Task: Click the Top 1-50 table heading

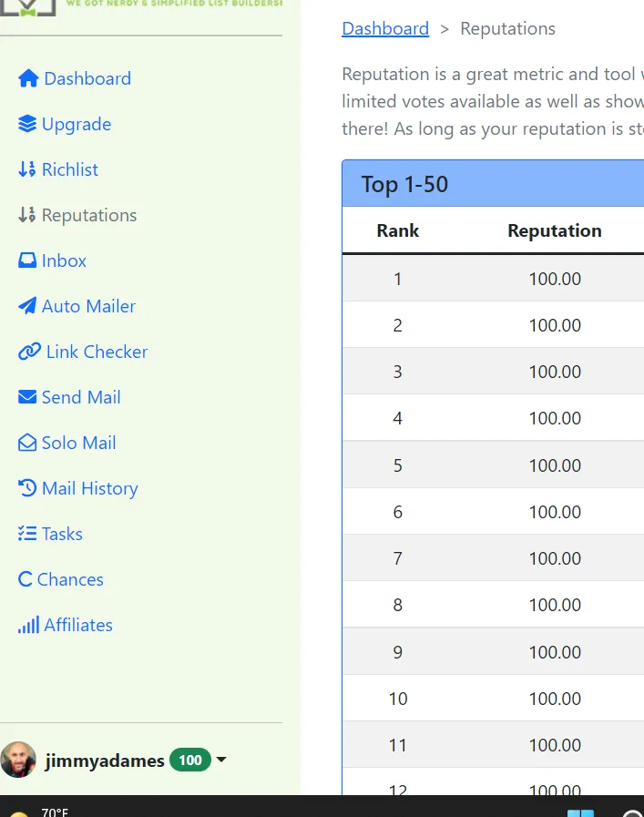Action: 404,185
